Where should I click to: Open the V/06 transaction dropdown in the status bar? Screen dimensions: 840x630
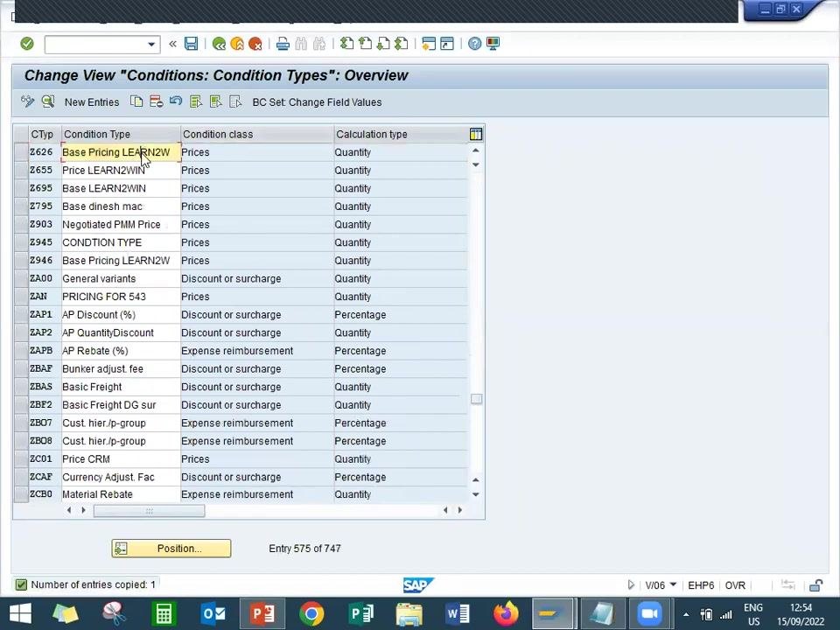coord(674,584)
